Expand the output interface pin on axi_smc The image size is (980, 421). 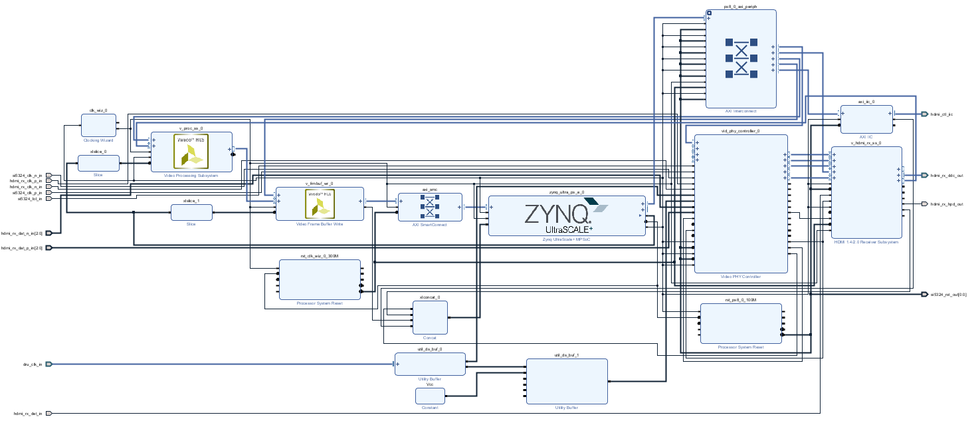460,207
